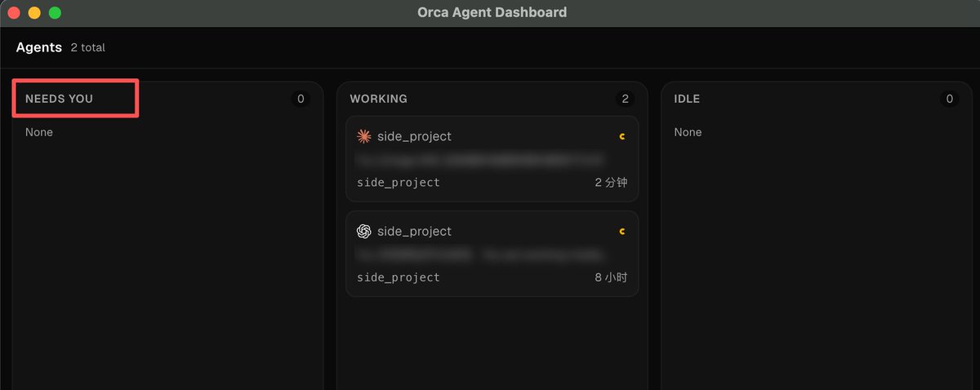980x390 pixels.
Task: Open the side_project title on Claude agent card
Action: pyautogui.click(x=414, y=136)
